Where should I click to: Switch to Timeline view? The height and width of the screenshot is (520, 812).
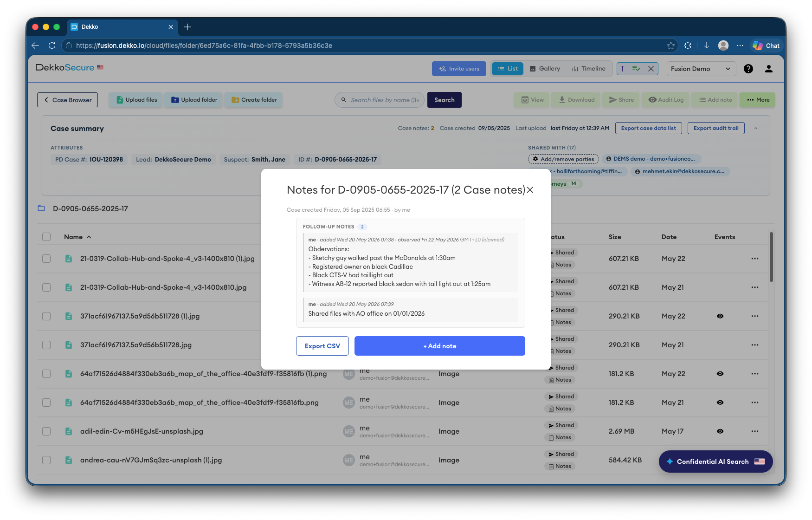click(x=588, y=69)
